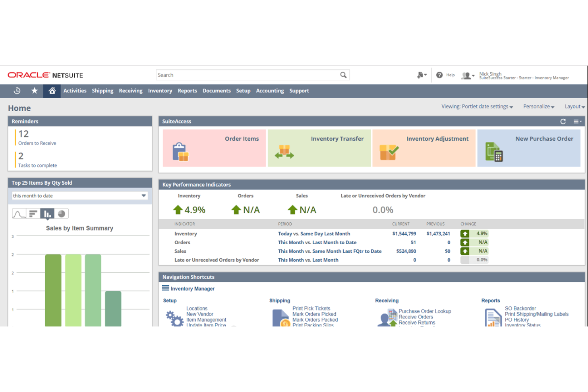Click the Order Items clipboard icon
588x392 pixels.
click(x=180, y=152)
